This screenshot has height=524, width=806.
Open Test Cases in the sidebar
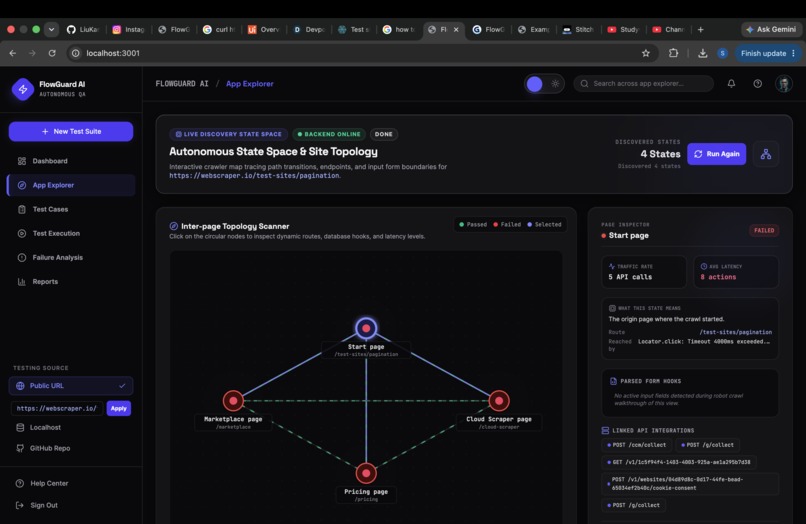(x=71, y=209)
